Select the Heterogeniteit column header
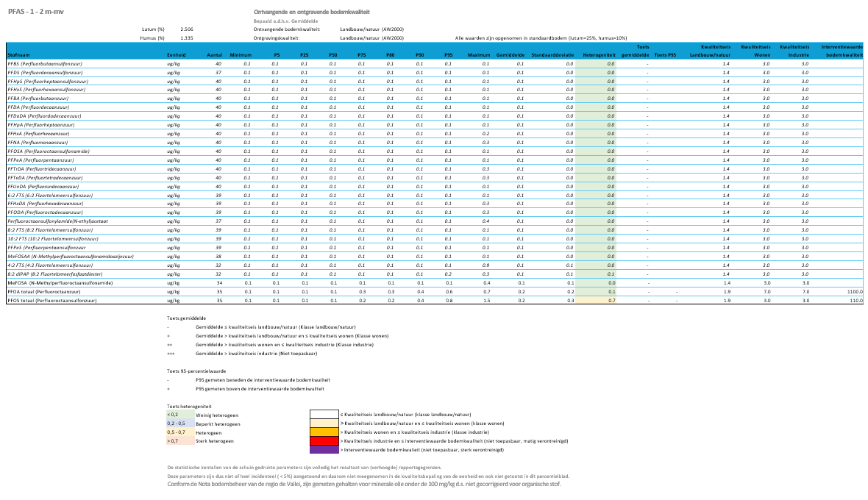 point(599,55)
